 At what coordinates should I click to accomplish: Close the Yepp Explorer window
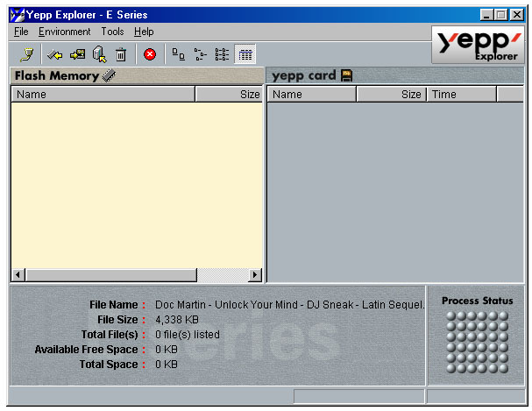pos(517,15)
